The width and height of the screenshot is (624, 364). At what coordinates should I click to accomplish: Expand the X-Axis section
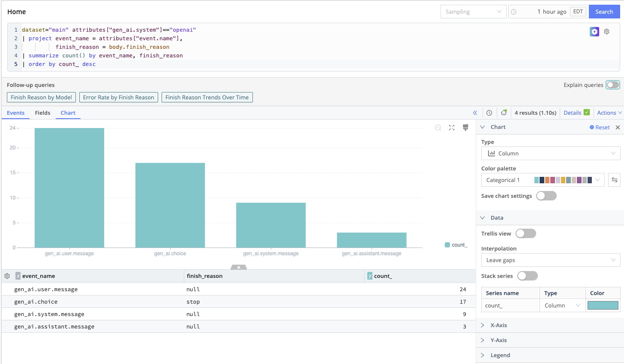coord(498,325)
